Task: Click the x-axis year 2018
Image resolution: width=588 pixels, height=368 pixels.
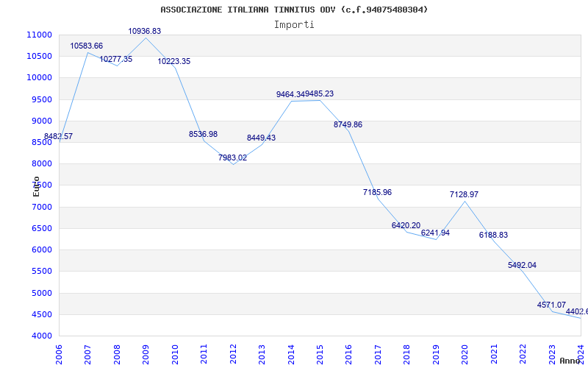Action: (407, 355)
